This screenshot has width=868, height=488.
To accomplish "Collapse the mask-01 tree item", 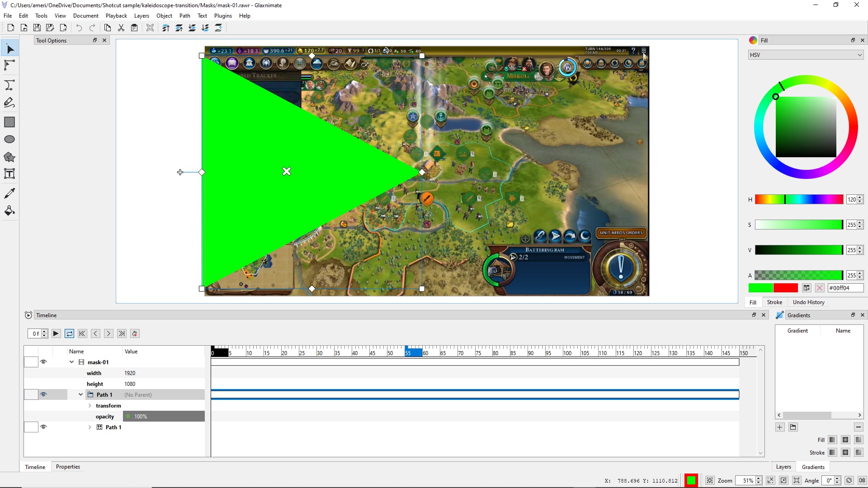I will pyautogui.click(x=71, y=362).
